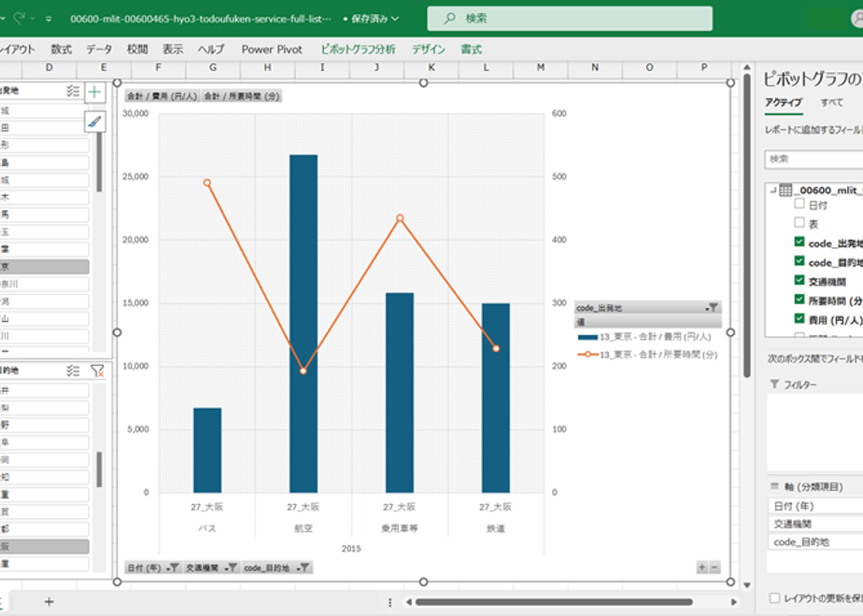This screenshot has width=863, height=616.
Task: Uncheck the 交通機関 field checkbox
Action: 799,280
